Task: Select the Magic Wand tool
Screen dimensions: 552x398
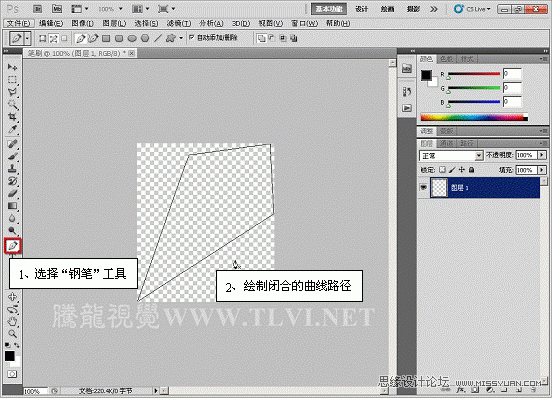Action: [12, 105]
